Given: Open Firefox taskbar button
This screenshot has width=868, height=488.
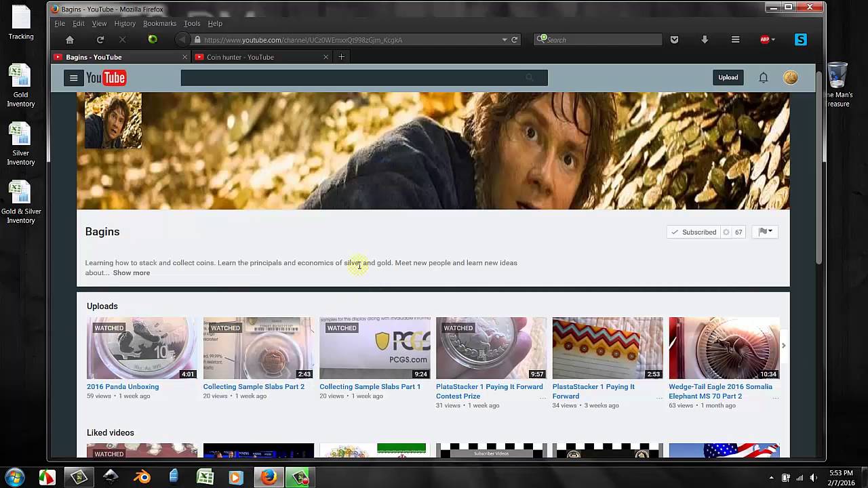Looking at the screenshot, I should [x=269, y=477].
